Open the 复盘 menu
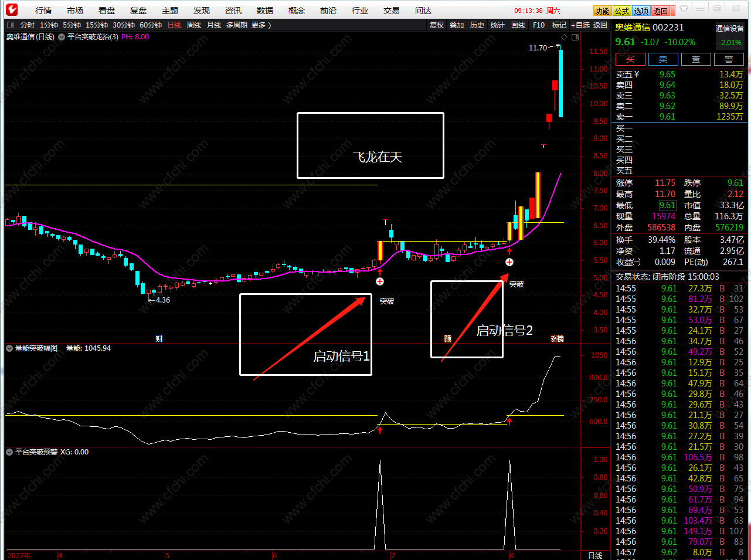 (x=138, y=11)
